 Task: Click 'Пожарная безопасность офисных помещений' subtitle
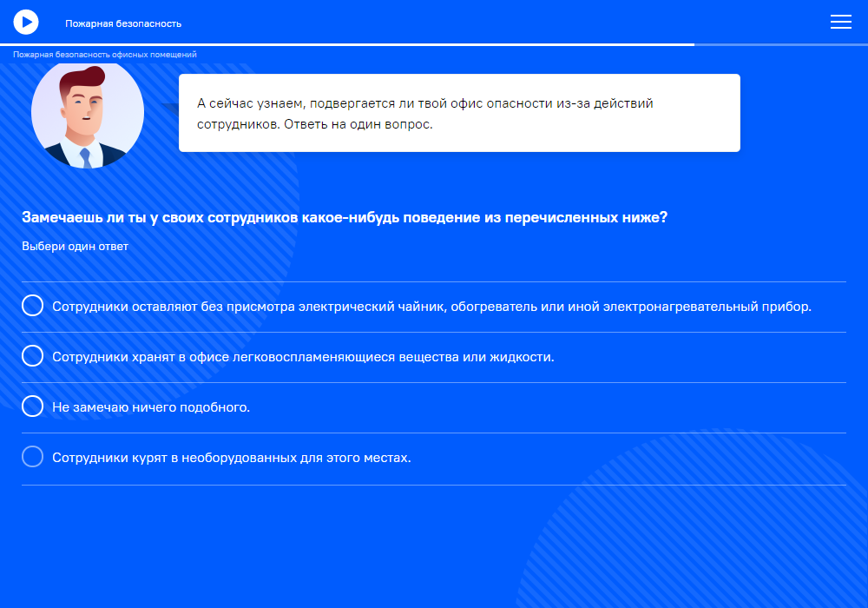tap(105, 55)
